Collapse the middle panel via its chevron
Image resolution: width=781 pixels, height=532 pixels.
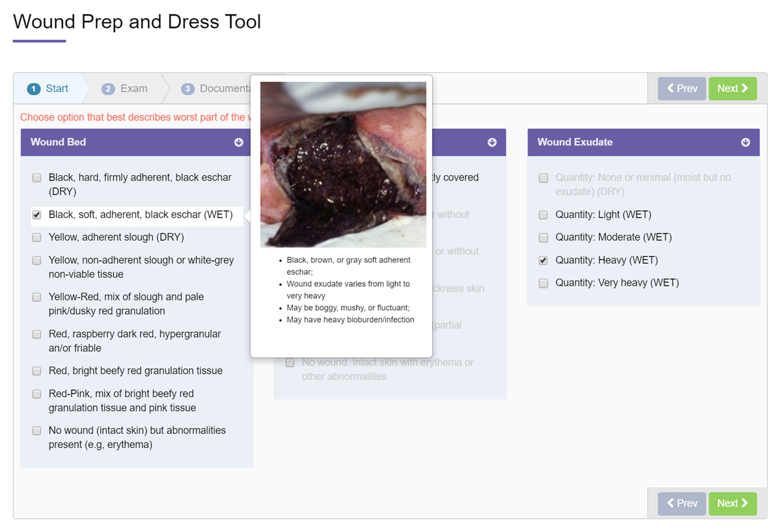(x=492, y=142)
